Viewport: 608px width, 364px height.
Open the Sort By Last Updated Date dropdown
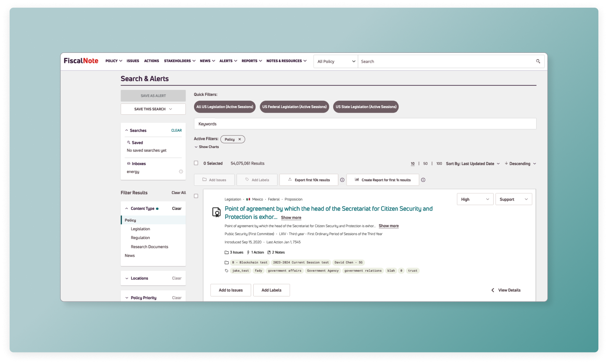(x=472, y=163)
